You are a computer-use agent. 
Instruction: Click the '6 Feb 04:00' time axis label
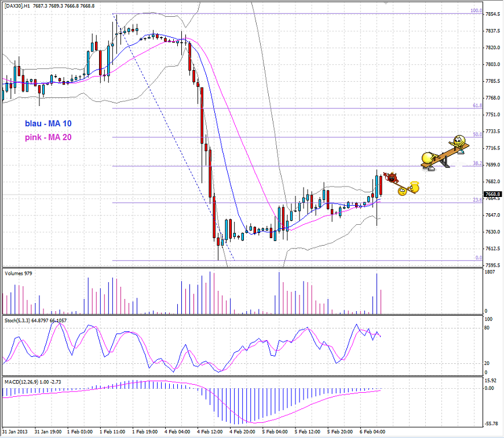click(x=372, y=432)
